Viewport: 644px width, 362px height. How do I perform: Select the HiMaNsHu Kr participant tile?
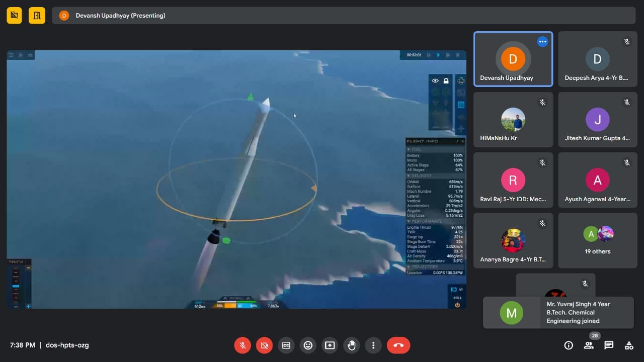pos(513,120)
